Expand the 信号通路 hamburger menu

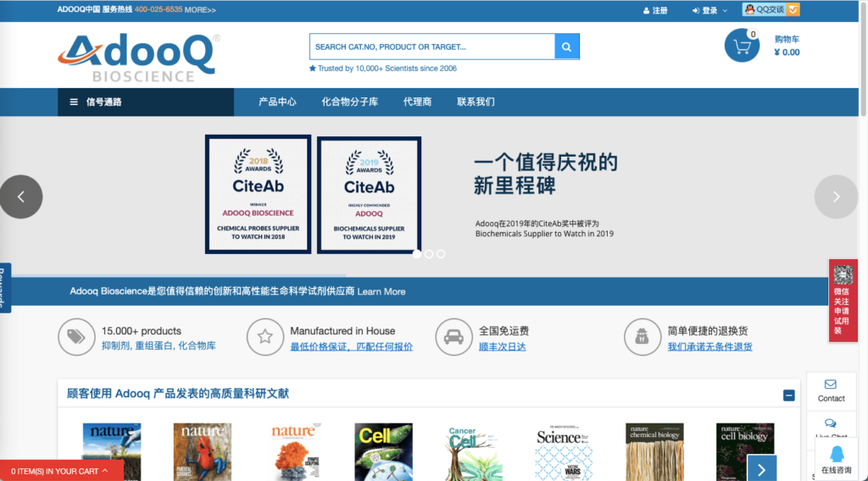pos(146,102)
